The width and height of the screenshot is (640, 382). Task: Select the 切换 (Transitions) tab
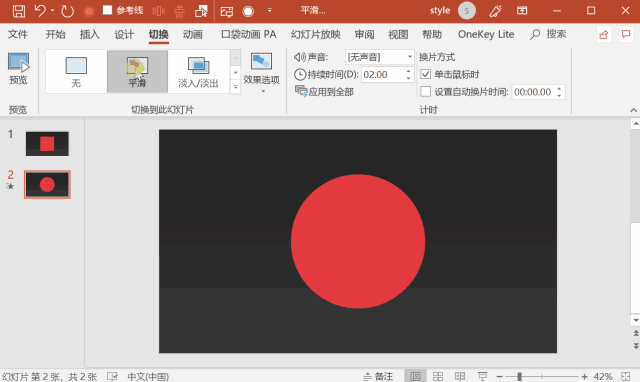(x=158, y=34)
